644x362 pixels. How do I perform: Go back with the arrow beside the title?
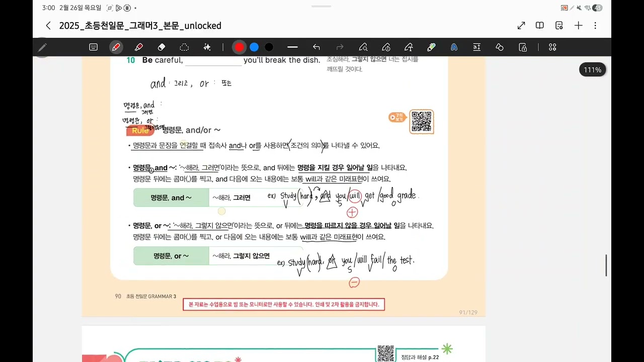pos(48,26)
